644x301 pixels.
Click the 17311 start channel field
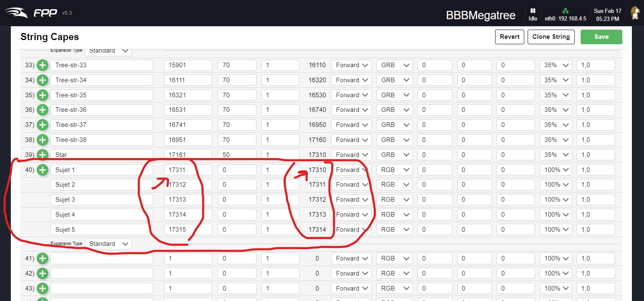(188, 169)
